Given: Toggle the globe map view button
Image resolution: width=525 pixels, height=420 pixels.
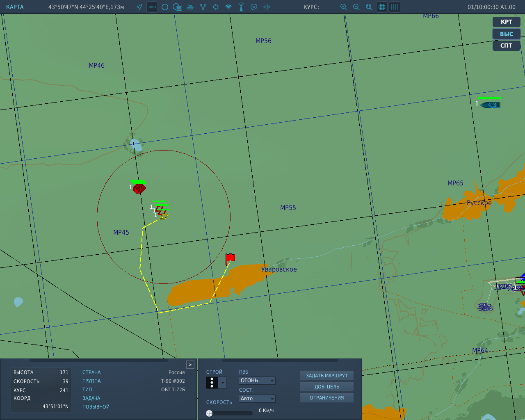Looking at the screenshot, I should tap(382, 7).
